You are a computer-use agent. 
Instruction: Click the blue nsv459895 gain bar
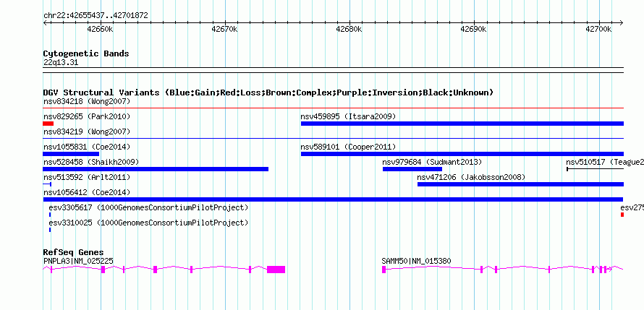point(462,124)
